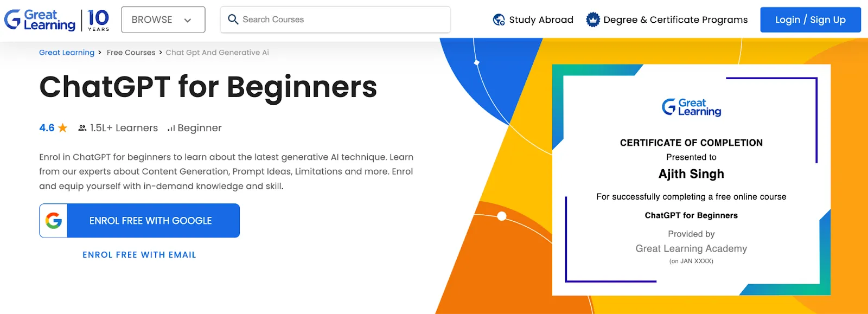The width and height of the screenshot is (868, 314).
Task: Click the Login / Sign Up button
Action: 810,20
